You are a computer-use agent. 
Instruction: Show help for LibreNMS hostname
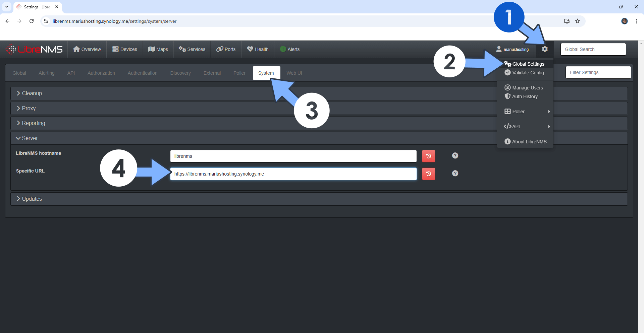(x=455, y=155)
